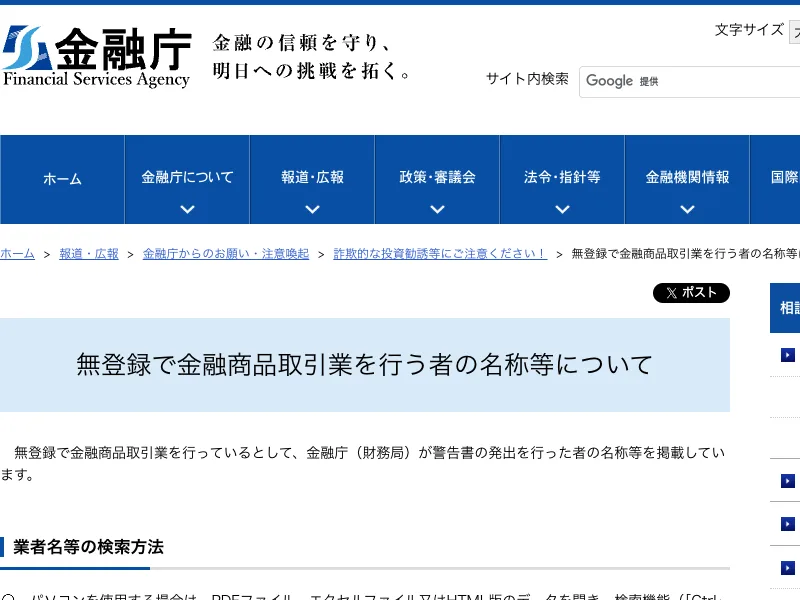Open the 国際 navigation menu
Image resolution: width=800 pixels, height=600 pixels.
point(776,179)
